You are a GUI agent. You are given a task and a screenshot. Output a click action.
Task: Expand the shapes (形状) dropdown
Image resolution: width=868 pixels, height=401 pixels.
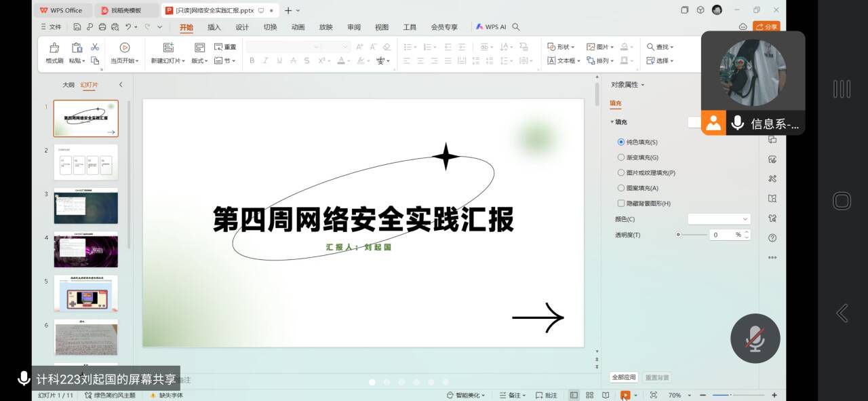point(561,47)
